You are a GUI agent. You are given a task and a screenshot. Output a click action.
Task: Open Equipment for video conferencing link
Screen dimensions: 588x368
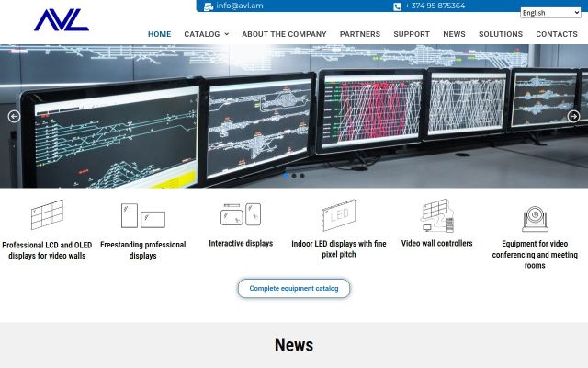(535, 255)
